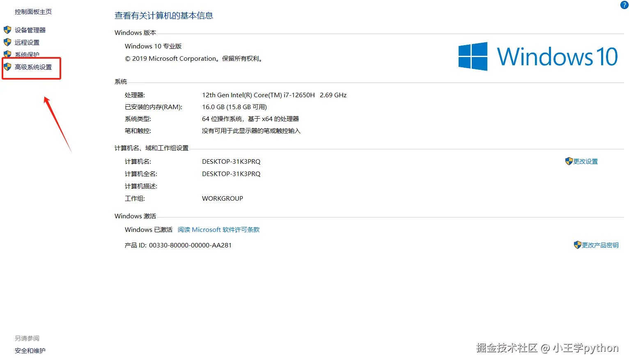Open 设备管理器 link
Image resolution: width=629 pixels, height=364 pixels.
pyautogui.click(x=30, y=30)
